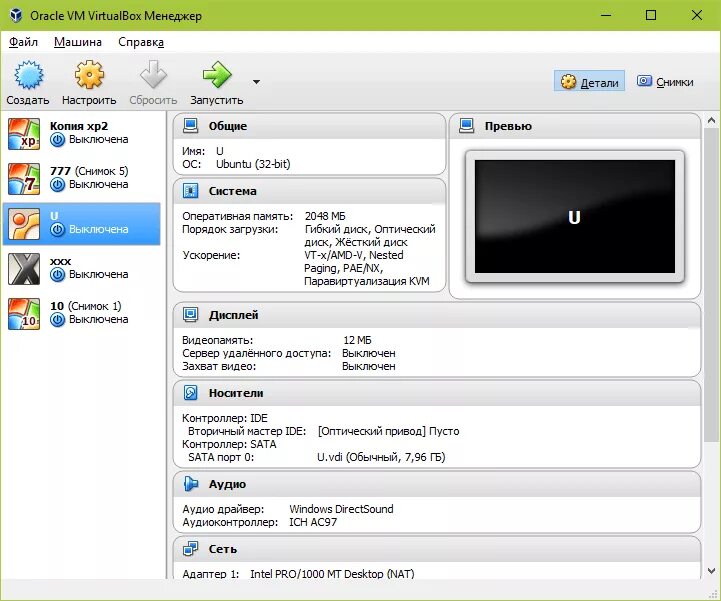Image resolution: width=721 pixels, height=601 pixels.
Task: Open the Носители section header
Action: pos(437,393)
